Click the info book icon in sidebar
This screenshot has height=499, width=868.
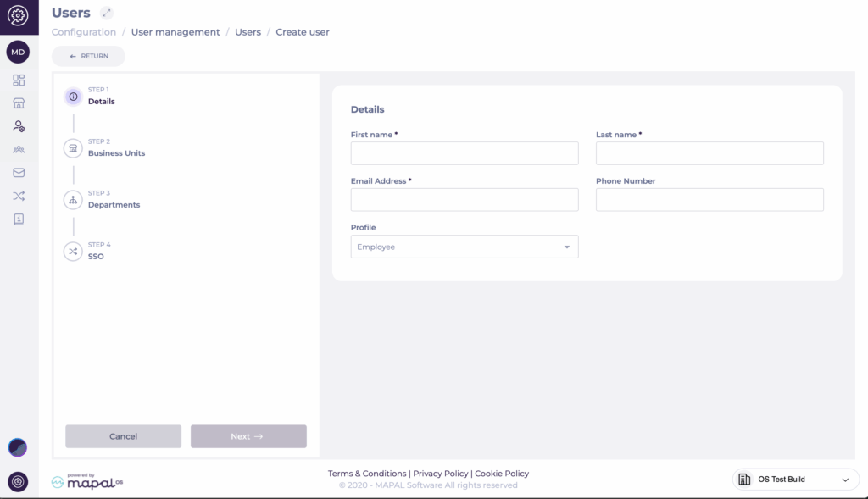click(x=19, y=219)
